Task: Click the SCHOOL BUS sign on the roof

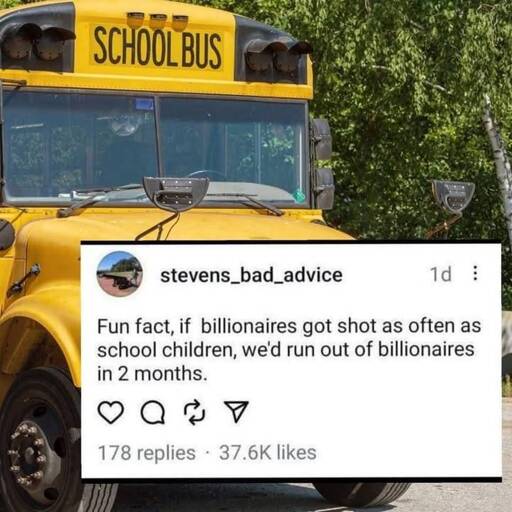Action: click(x=157, y=49)
